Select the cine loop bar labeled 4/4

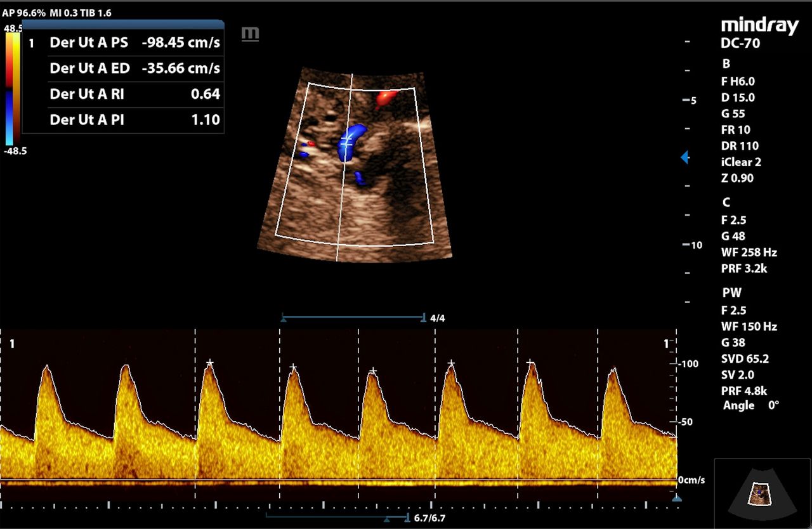(353, 317)
